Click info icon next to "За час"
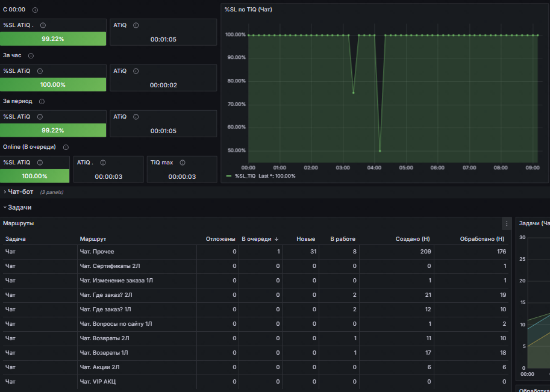Image resolution: width=550 pixels, height=392 pixels. [x=31, y=56]
